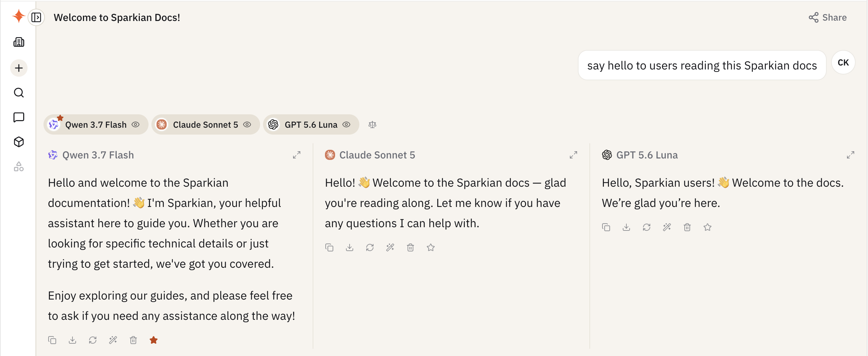Toggle visibility eye on Claude Sonnet 5 chip
Screen dimensions: 868x356
[247, 124]
